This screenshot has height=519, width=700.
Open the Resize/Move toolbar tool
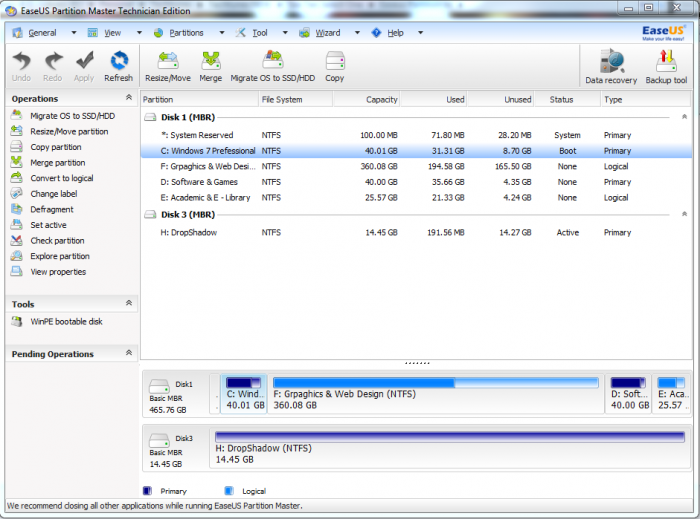coord(168,66)
